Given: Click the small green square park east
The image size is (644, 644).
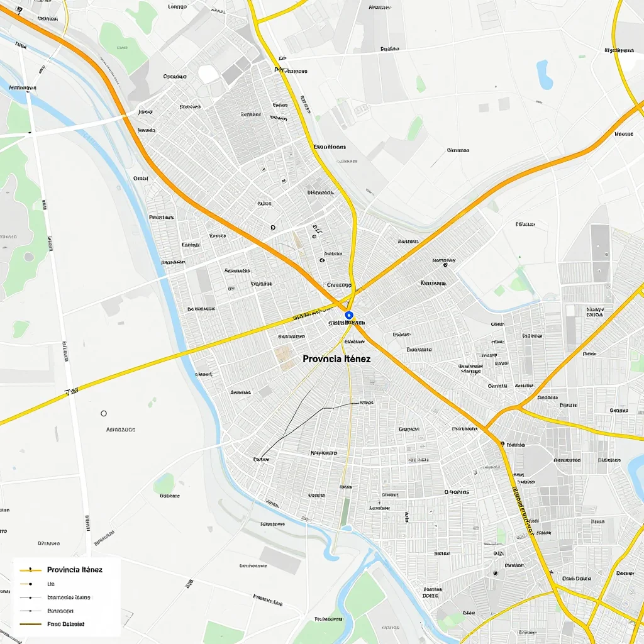Looking at the screenshot, I should 499,291.
